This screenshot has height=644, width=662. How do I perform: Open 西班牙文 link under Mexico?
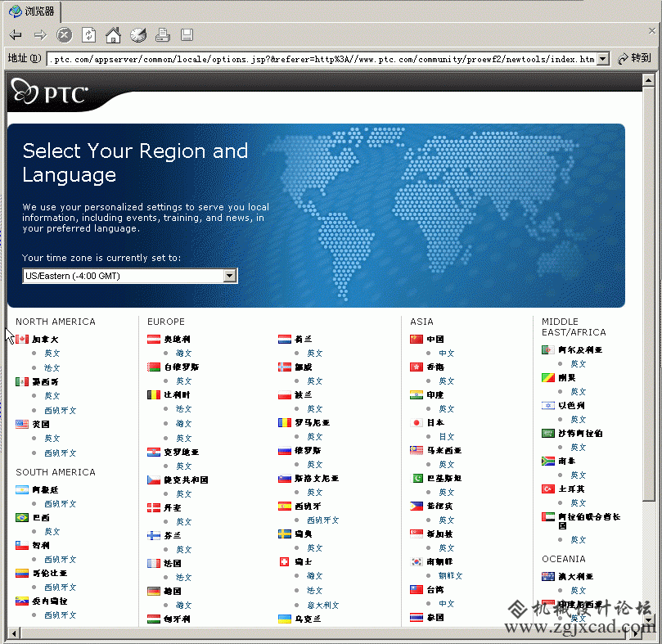(x=61, y=411)
